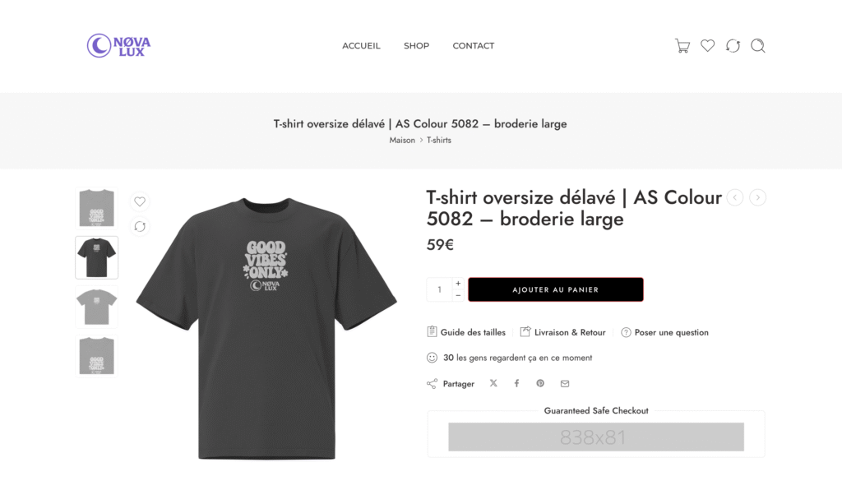Open the search magnifier icon

click(757, 46)
